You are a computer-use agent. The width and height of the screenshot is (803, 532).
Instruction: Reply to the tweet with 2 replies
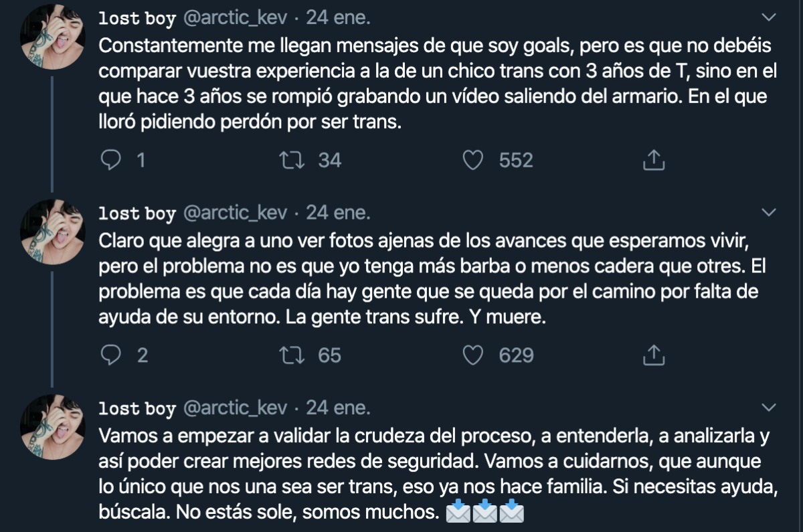pyautogui.click(x=110, y=355)
